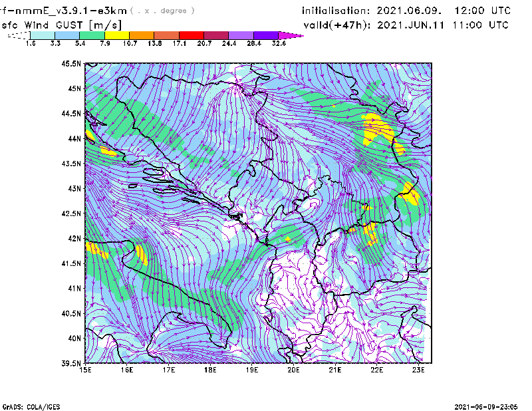Click the '43.5N' latitude label
Screen dimensions: 532x411
[x=71, y=164]
